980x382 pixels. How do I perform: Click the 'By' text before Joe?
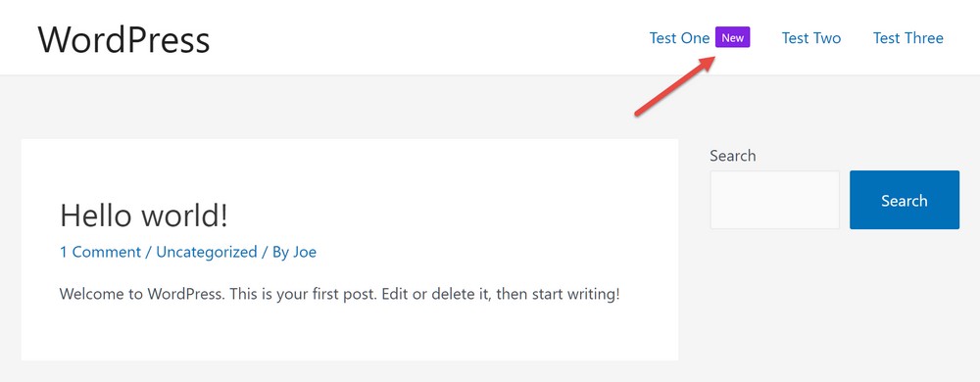[280, 252]
